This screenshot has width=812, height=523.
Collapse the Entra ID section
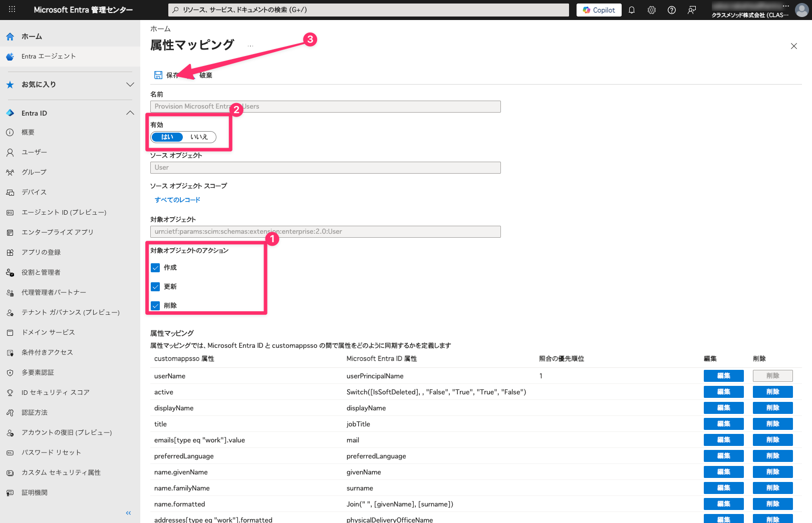point(130,113)
